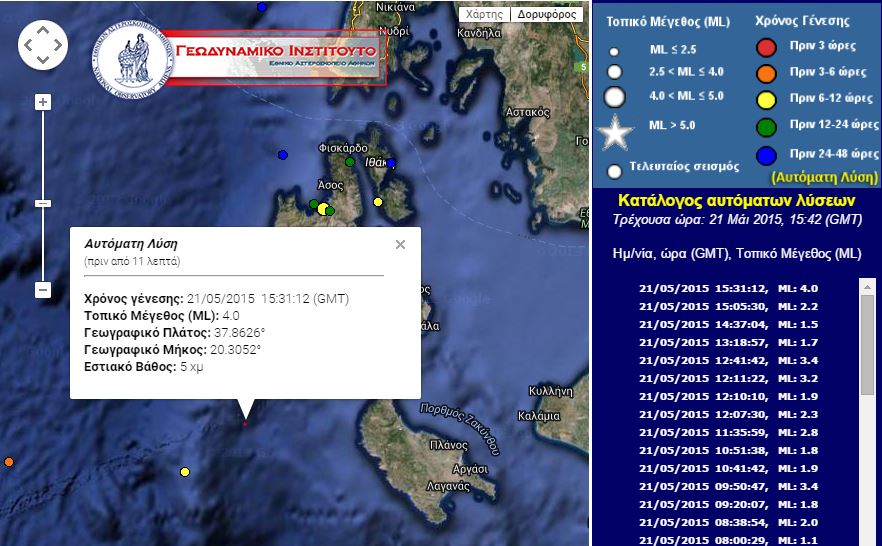This screenshot has width=882, height=546.
Task: Click the zoom in plus button
Action: coord(43,102)
